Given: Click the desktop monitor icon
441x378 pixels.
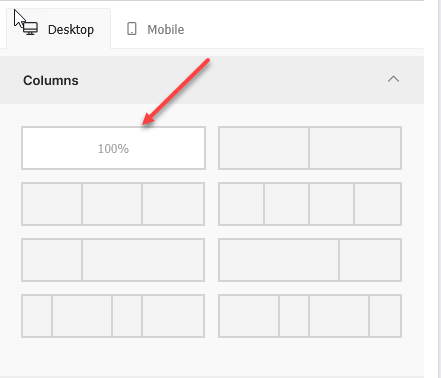Looking at the screenshot, I should (x=30, y=29).
